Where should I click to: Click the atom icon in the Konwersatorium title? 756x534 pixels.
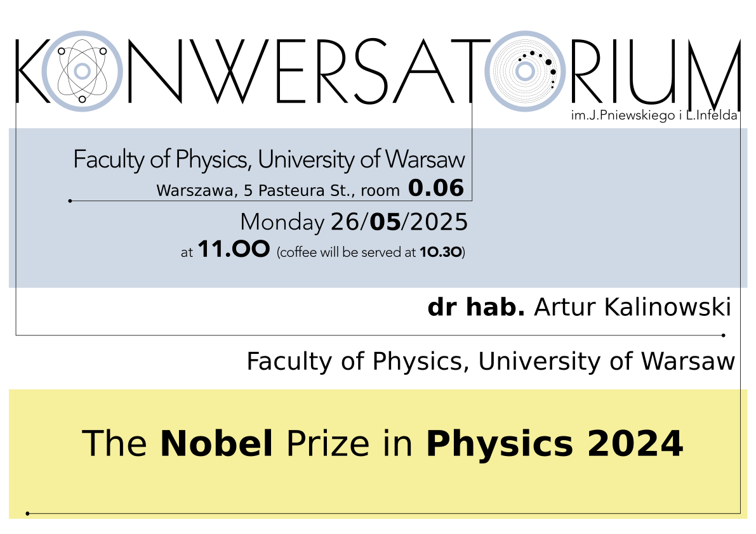[x=81, y=71]
